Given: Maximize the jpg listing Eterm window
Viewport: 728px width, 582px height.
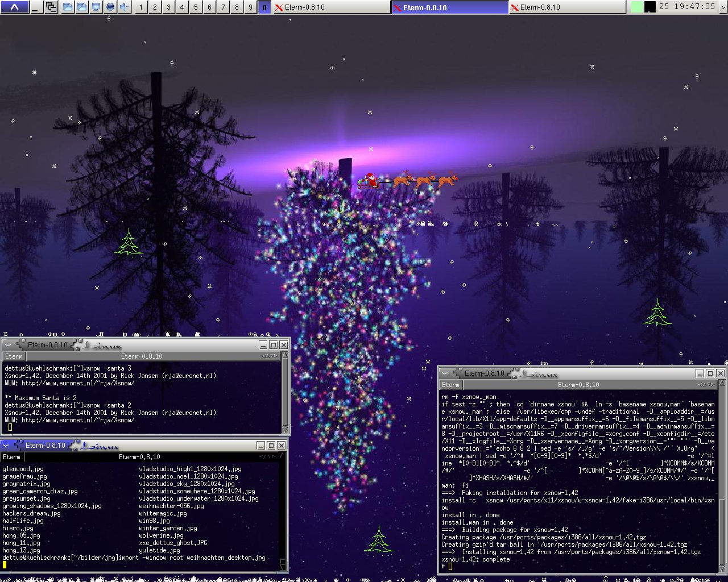Looking at the screenshot, I should (x=271, y=446).
